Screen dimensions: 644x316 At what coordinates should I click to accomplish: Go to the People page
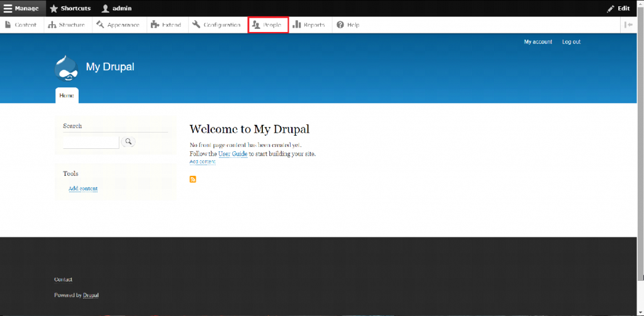[267, 25]
